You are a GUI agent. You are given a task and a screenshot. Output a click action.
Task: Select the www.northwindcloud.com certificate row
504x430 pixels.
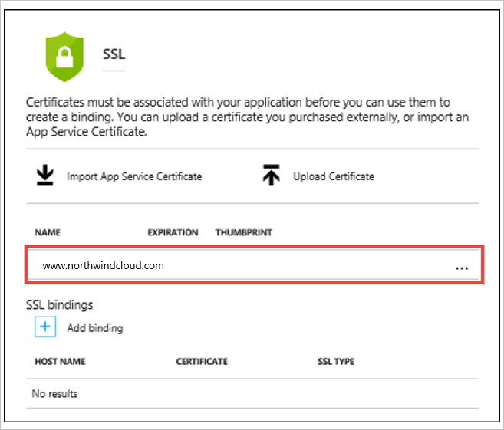[x=254, y=265]
